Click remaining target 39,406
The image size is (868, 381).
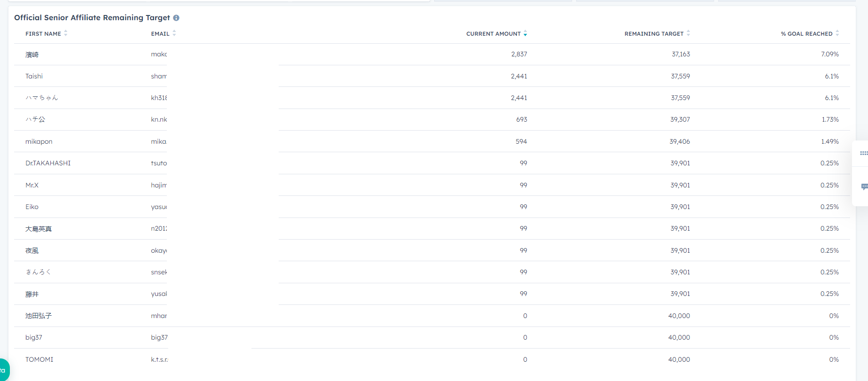tap(680, 141)
